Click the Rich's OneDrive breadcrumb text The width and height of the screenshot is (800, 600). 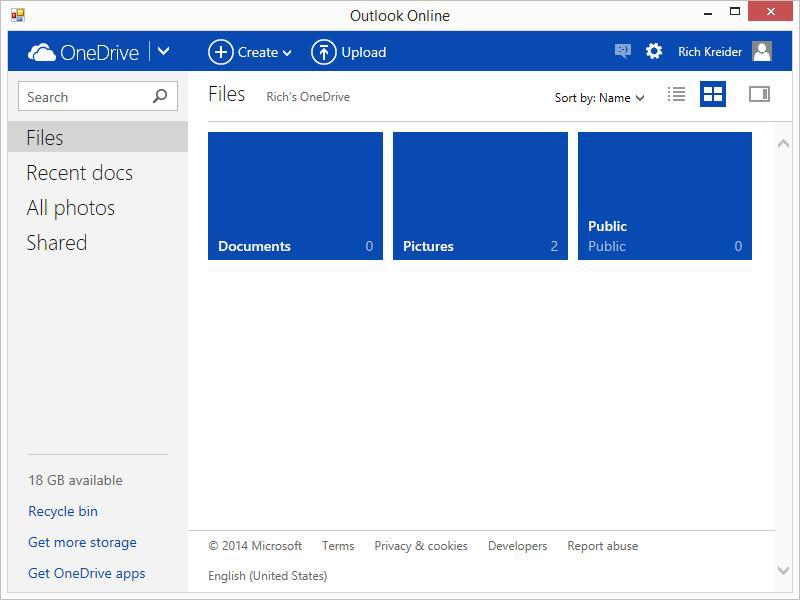coord(308,97)
